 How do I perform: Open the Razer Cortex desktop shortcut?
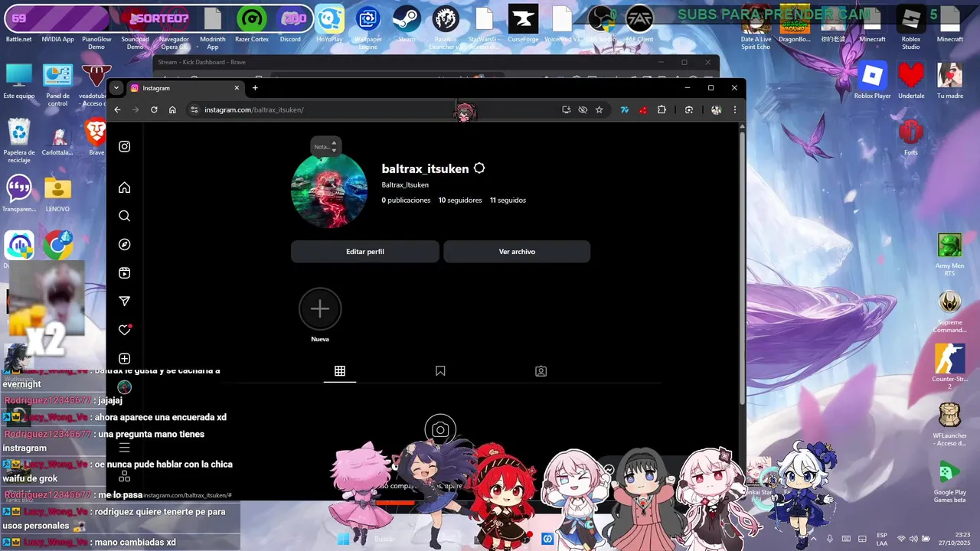[251, 24]
